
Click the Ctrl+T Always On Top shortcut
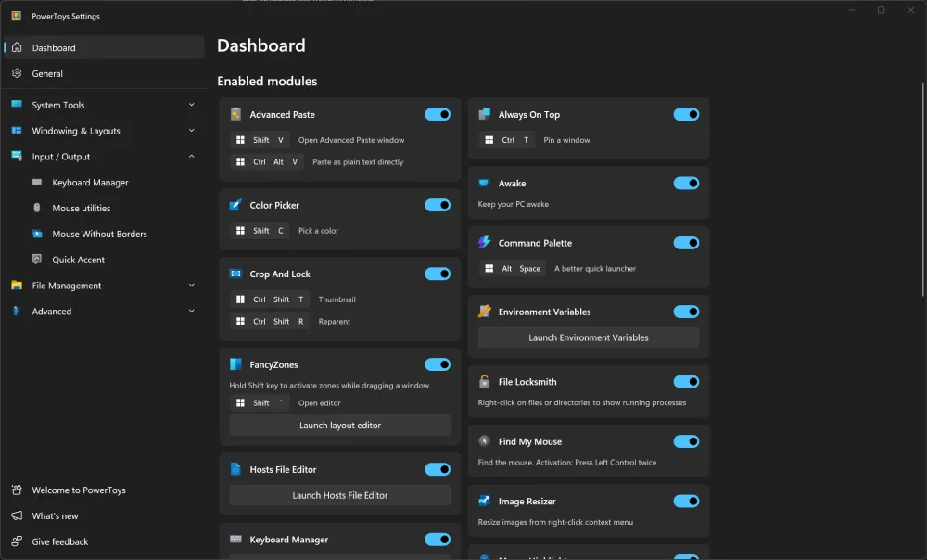[507, 140]
